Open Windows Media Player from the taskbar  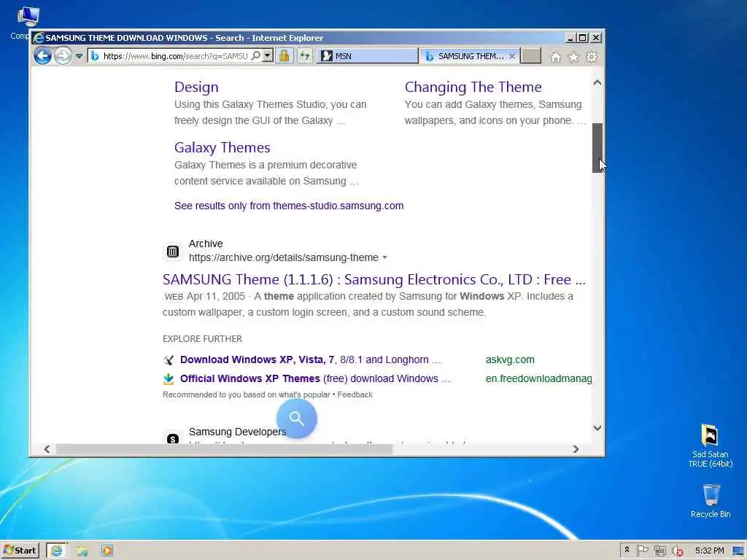pyautogui.click(x=107, y=551)
